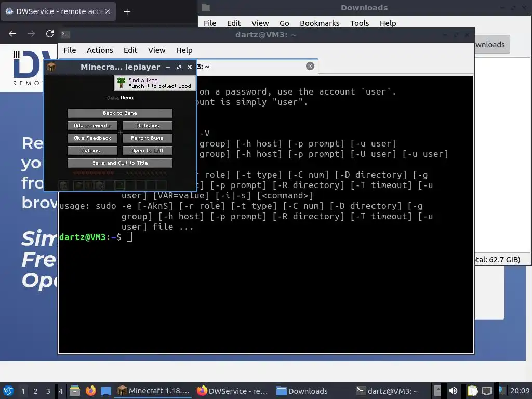The height and width of the screenshot is (399, 532).
Task: Switch to Minecraft 1.18 taskbar entry
Action: [x=154, y=391]
